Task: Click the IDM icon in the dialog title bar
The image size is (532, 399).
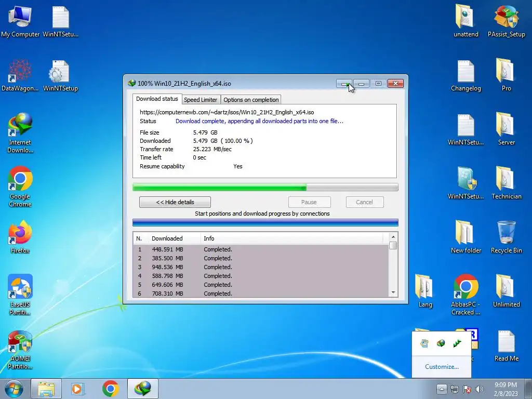Action: [x=131, y=83]
